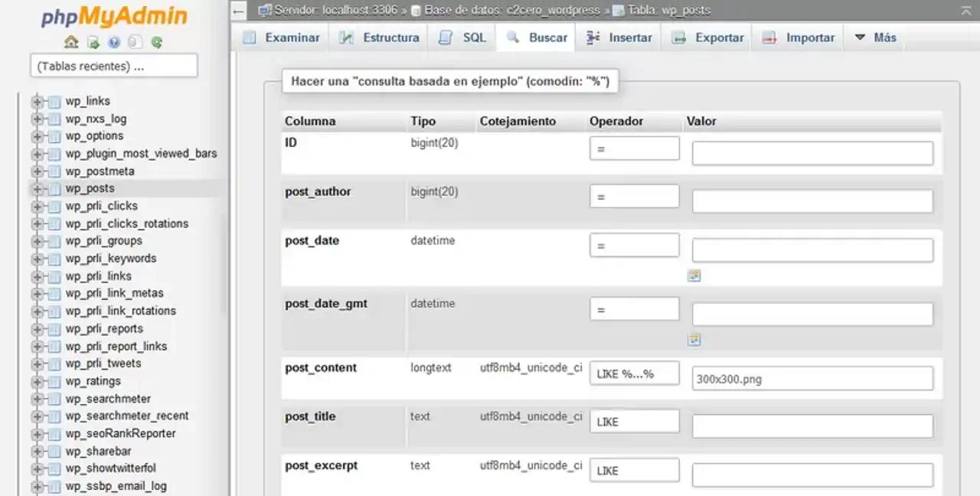
Task: Click table icon beside wp_ratings
Action: click(x=54, y=381)
